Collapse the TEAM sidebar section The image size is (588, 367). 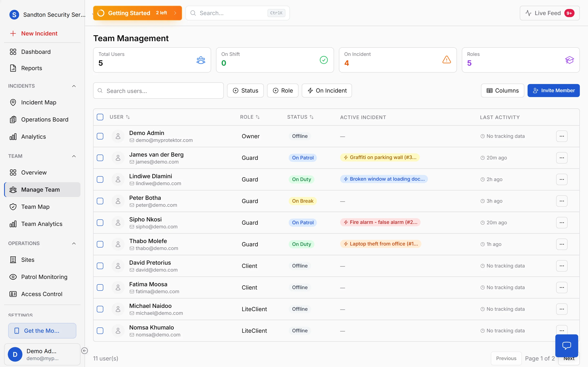pos(74,156)
